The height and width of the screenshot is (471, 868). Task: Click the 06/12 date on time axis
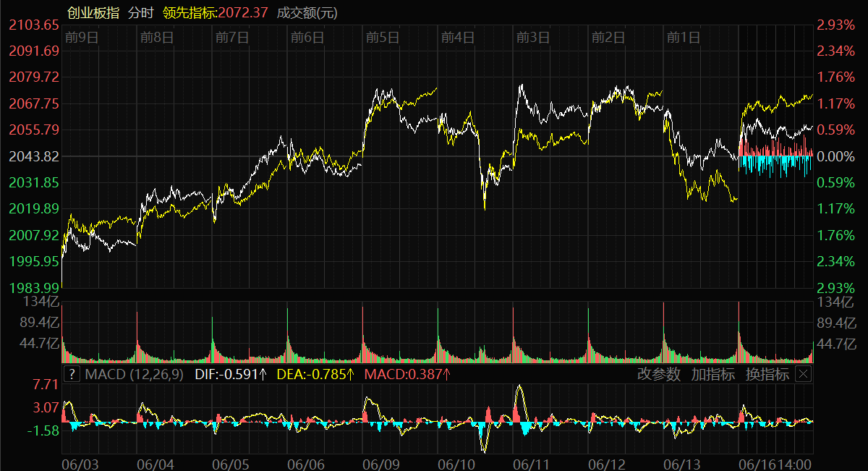[607, 463]
